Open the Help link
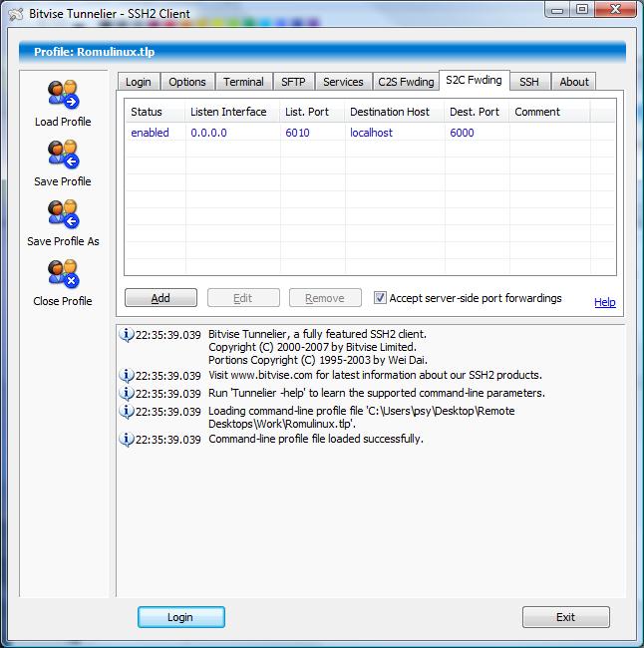 click(x=605, y=302)
